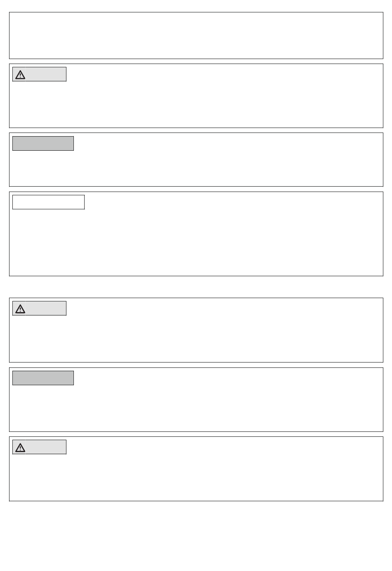Click the exclamation mark inside the first warning triangle
The width and height of the screenshot is (392, 571).
click(20, 76)
